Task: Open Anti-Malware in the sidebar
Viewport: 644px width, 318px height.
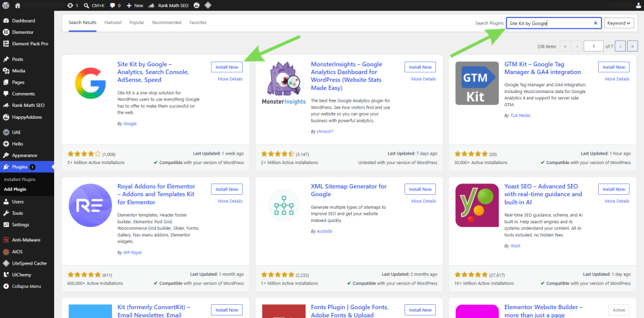Action: coord(26,240)
